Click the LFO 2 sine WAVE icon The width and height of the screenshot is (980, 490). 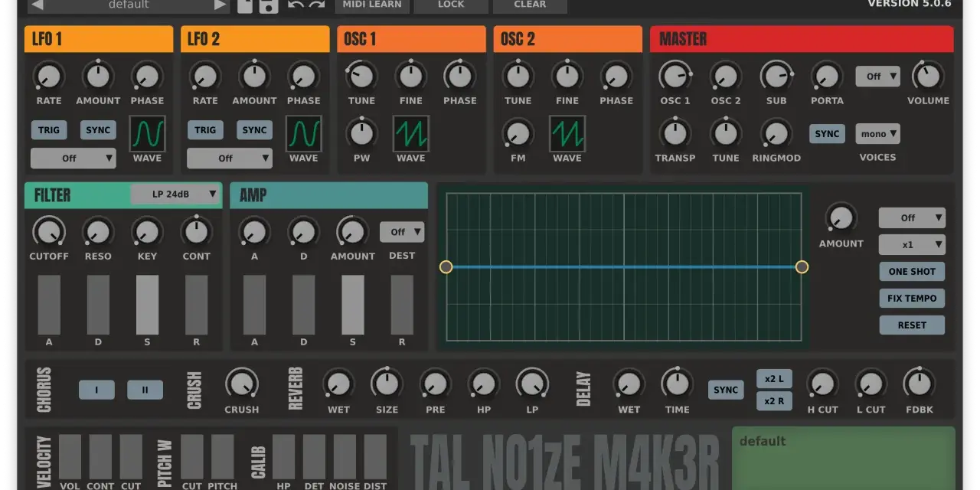click(303, 134)
